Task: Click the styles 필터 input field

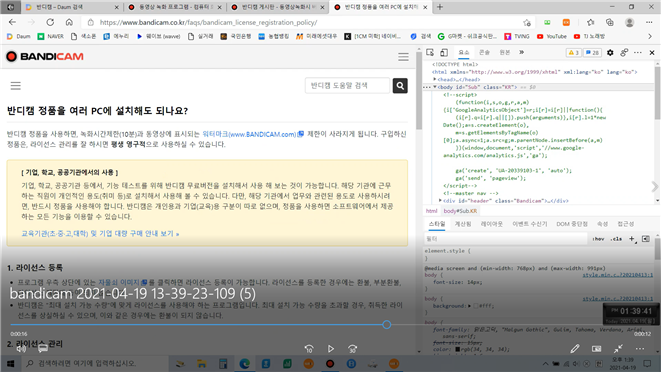Action: [505, 239]
